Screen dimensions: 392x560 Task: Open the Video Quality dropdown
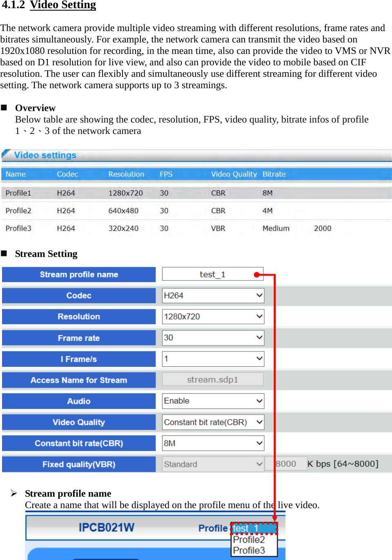[213, 422]
